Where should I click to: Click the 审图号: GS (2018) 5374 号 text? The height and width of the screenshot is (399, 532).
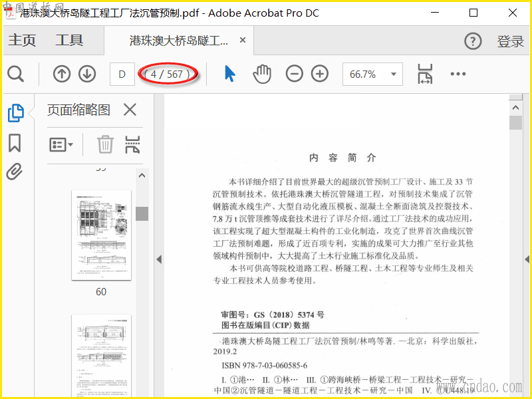point(273,315)
